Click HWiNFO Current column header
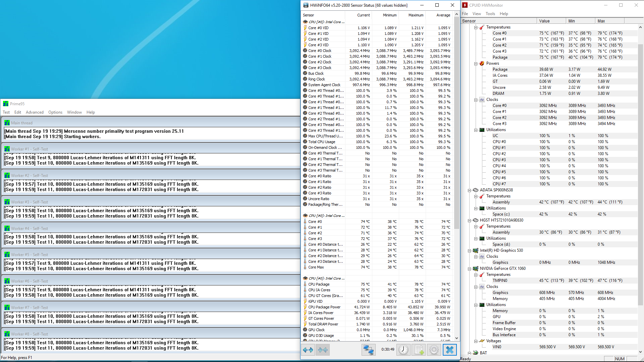Viewport: 644px width, 362px height. pos(359,15)
